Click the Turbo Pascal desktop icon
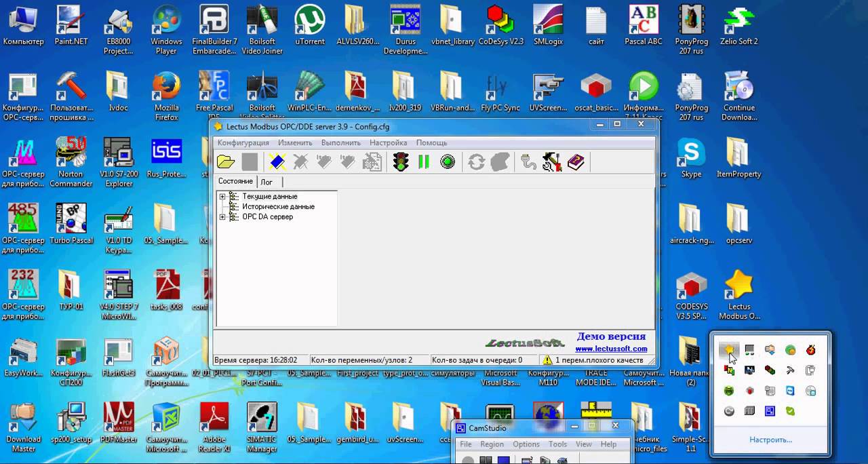The width and height of the screenshot is (868, 464). pos(71,225)
